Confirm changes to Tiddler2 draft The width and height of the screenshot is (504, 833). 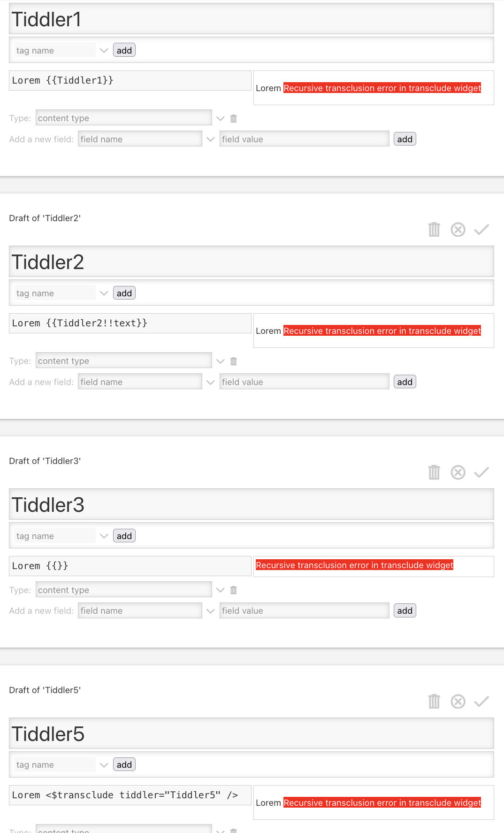481,230
